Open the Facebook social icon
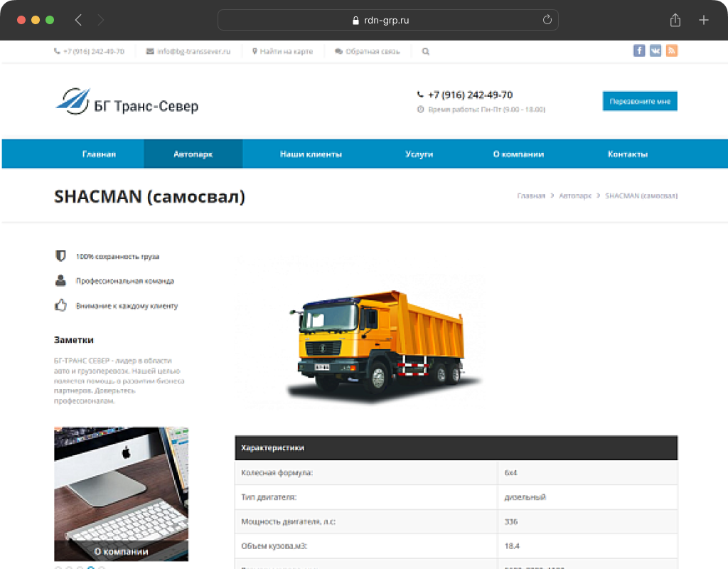728x569 pixels. [639, 50]
